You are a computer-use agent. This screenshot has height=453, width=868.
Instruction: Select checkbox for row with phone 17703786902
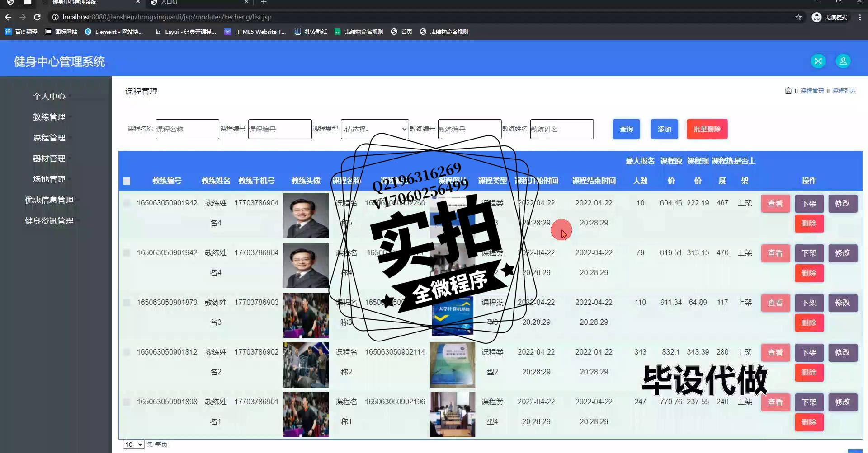tap(127, 352)
